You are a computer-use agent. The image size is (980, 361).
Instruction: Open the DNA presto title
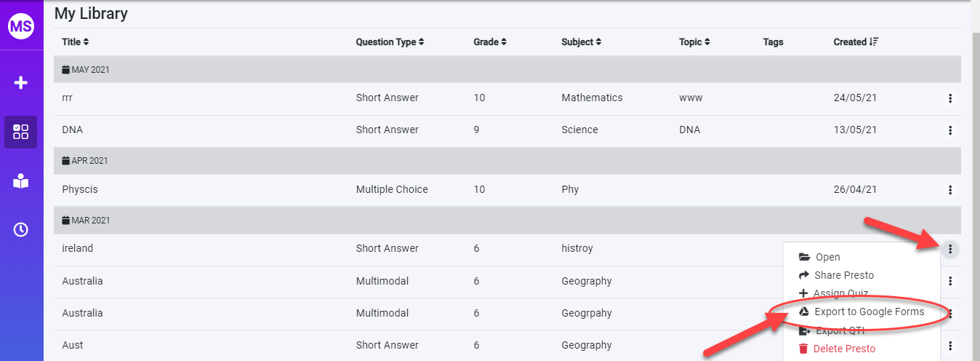(73, 130)
